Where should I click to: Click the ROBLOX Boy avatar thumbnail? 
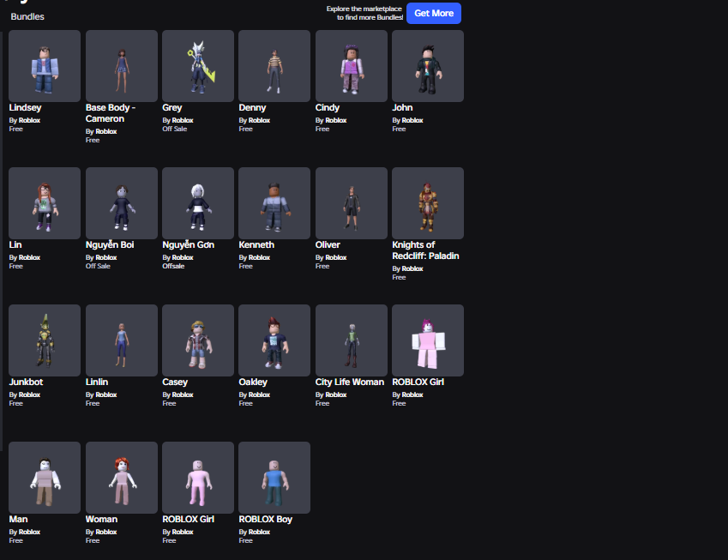tap(274, 478)
